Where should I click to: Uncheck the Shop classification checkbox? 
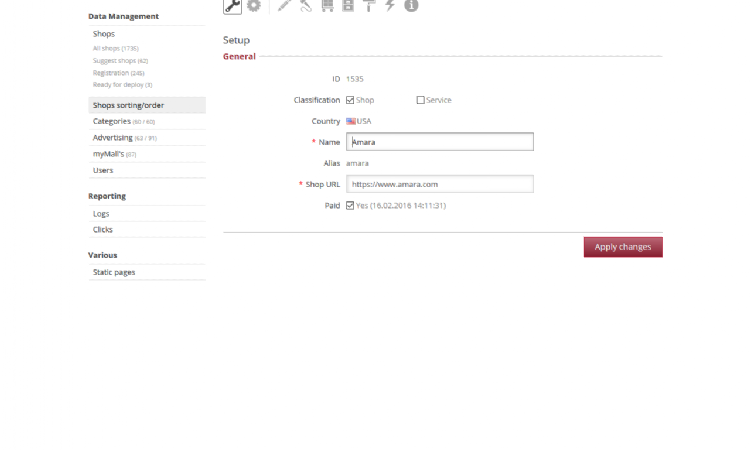350,100
